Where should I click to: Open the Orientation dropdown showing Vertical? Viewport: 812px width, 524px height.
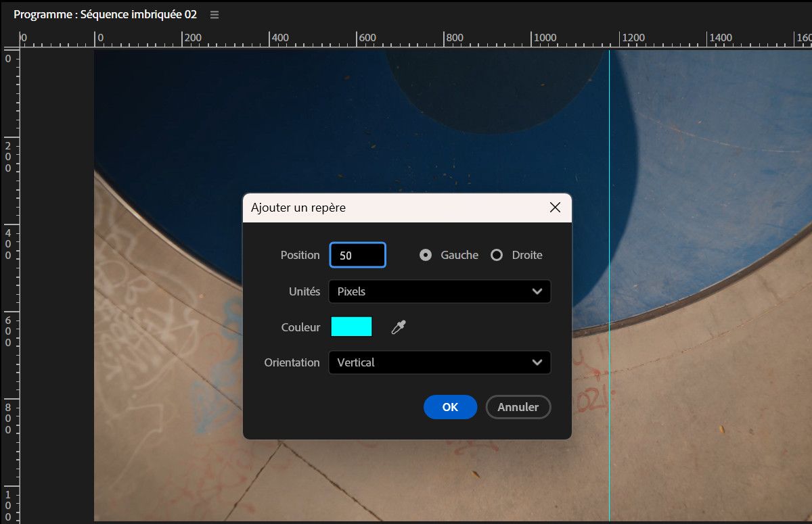click(x=440, y=362)
